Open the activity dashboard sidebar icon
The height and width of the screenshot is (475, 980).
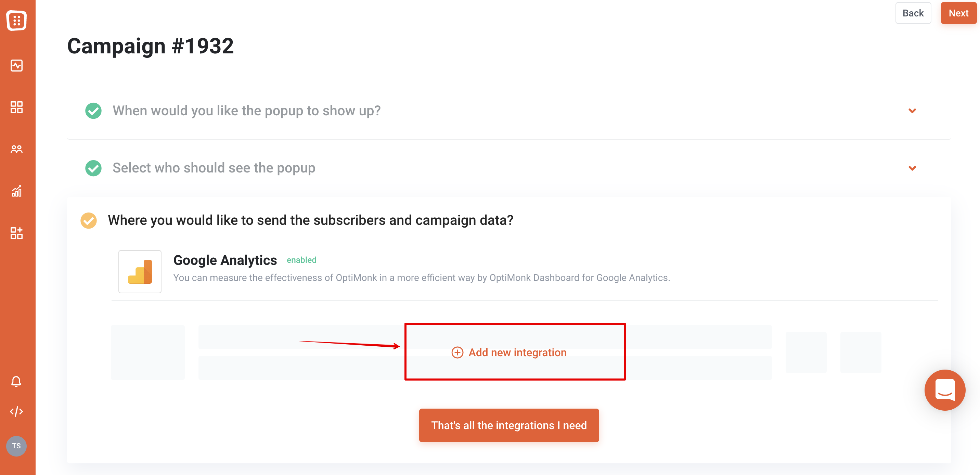click(x=16, y=65)
